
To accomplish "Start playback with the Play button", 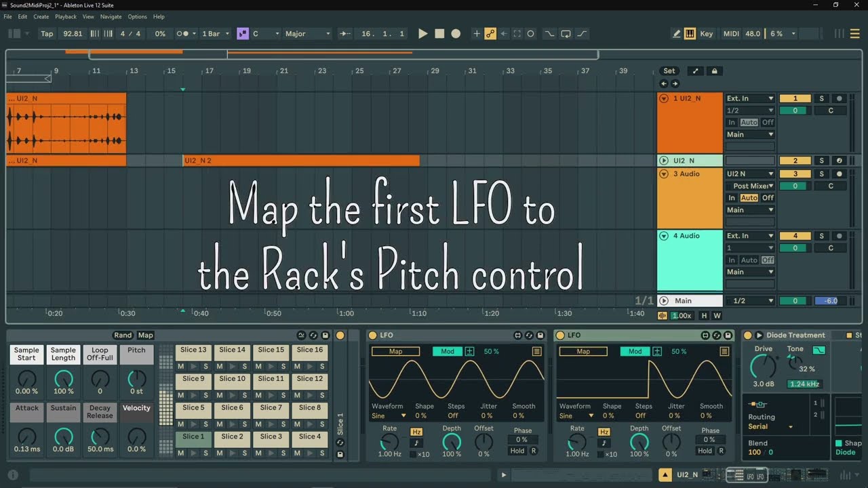I will tap(423, 34).
